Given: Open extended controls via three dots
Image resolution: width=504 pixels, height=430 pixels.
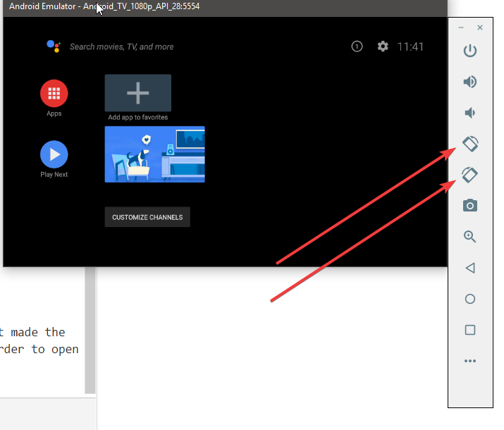Looking at the screenshot, I should click(470, 361).
